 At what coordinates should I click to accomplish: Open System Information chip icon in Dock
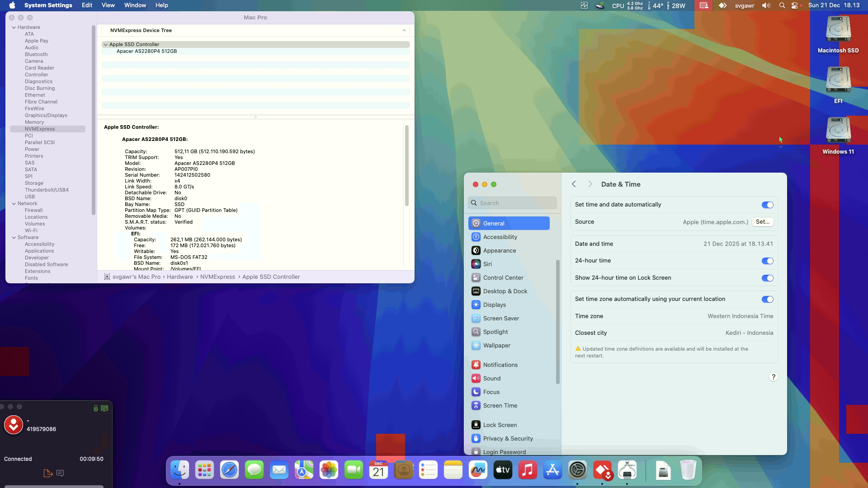(627, 470)
